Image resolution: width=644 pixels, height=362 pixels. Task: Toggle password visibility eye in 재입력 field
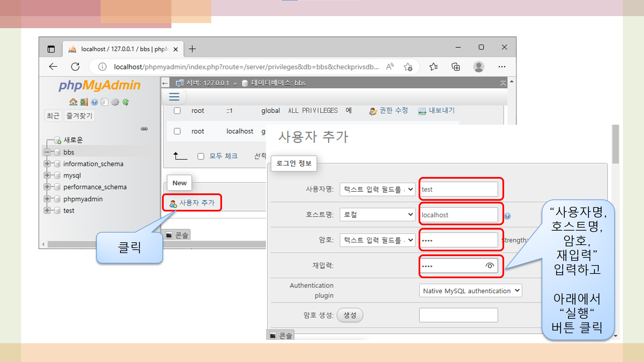[489, 266]
